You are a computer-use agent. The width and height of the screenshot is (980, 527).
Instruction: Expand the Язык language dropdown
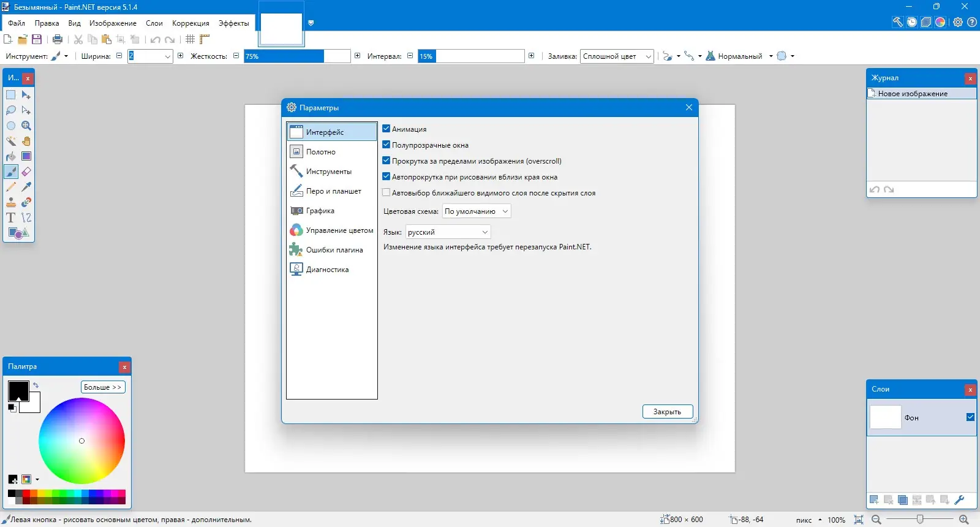tap(448, 232)
